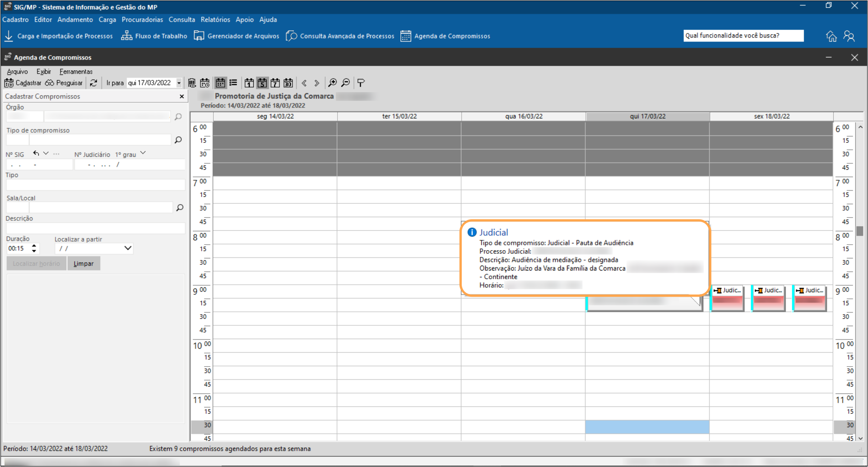Open third Judic... appointment on Friday

pos(810,298)
